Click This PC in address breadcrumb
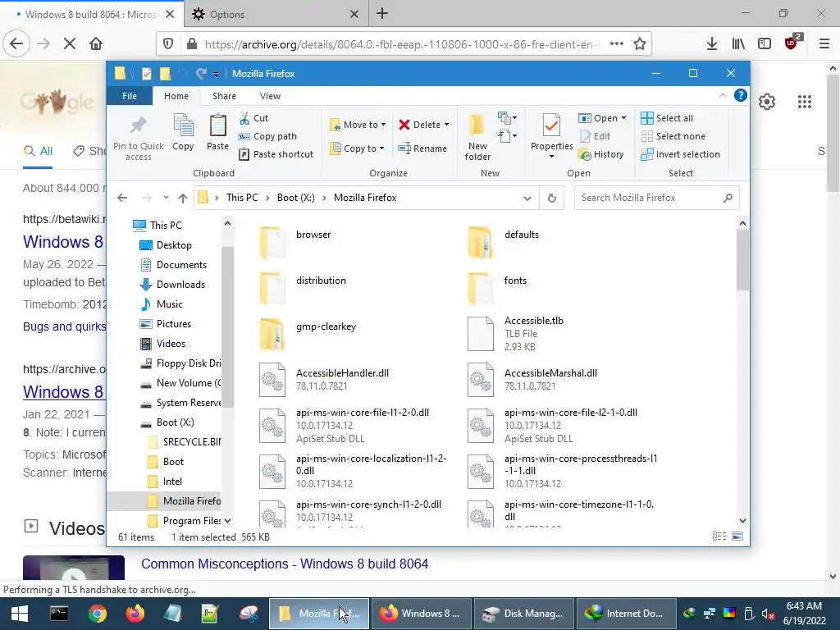The width and height of the screenshot is (840, 630). point(242,198)
